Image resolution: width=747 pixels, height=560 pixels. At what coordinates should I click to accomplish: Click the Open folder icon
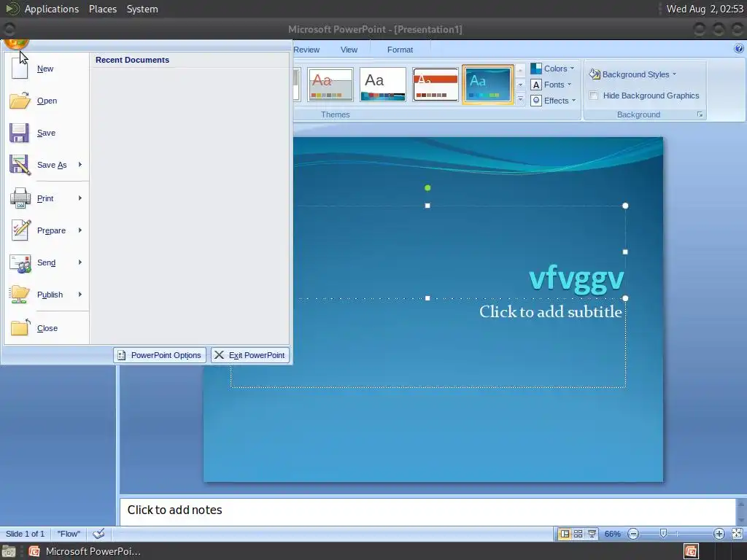point(20,101)
